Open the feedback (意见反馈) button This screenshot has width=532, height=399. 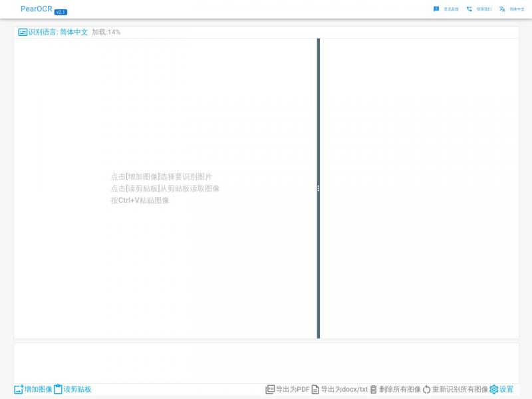point(446,9)
